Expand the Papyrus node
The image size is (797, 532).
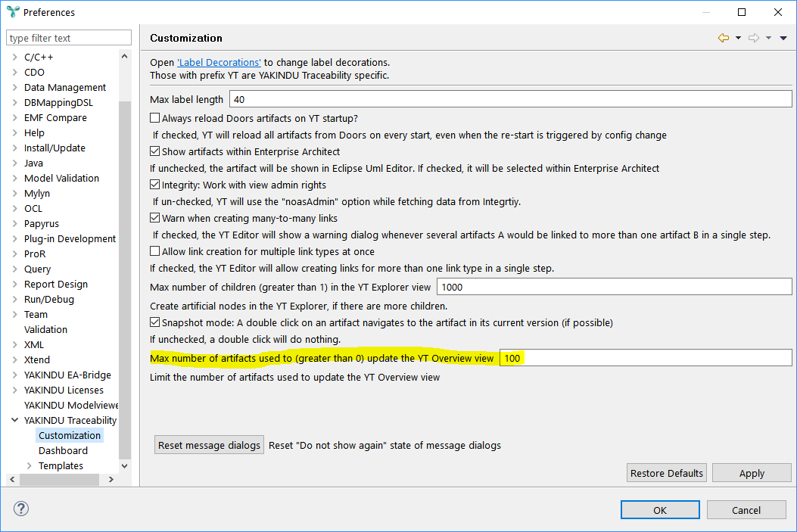tap(14, 223)
